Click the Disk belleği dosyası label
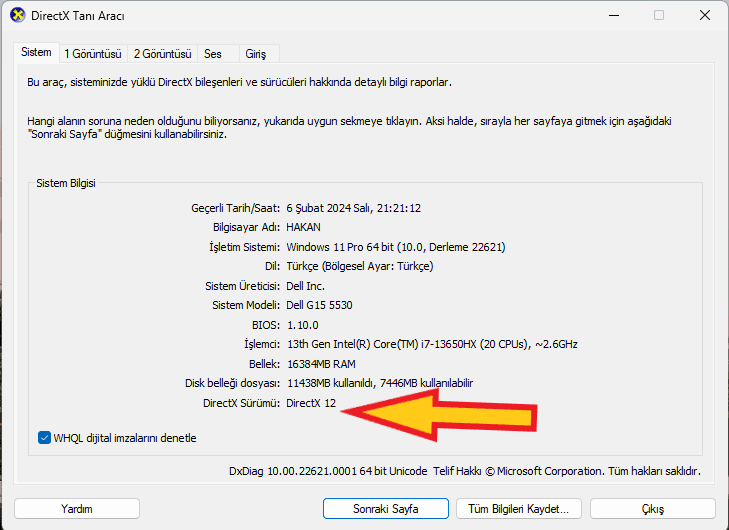The height and width of the screenshot is (530, 729). tap(232, 383)
